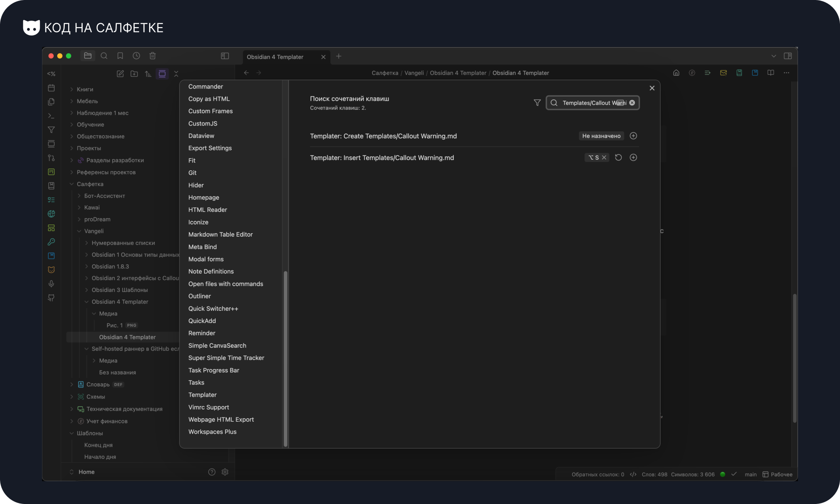Open Meta Bind plugin settings

[x=203, y=247]
